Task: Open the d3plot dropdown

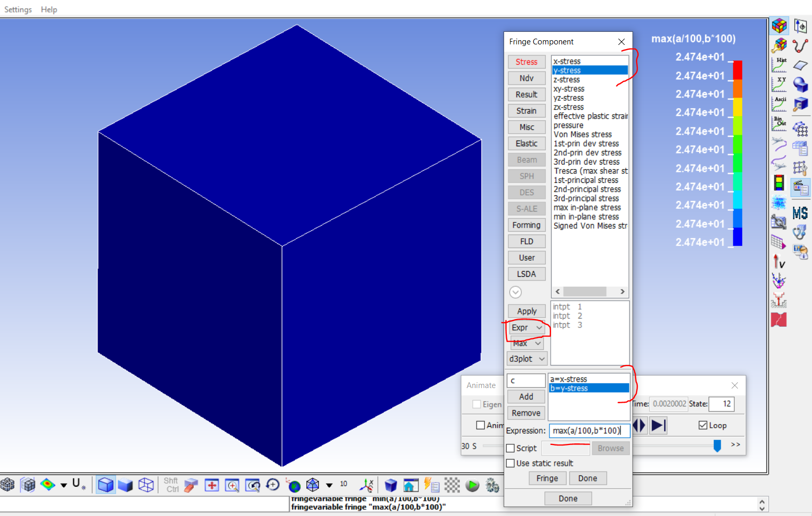Action: coord(527,359)
